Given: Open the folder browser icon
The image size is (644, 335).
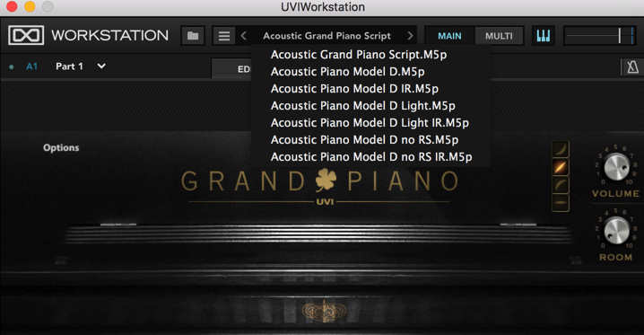Looking at the screenshot, I should (193, 36).
